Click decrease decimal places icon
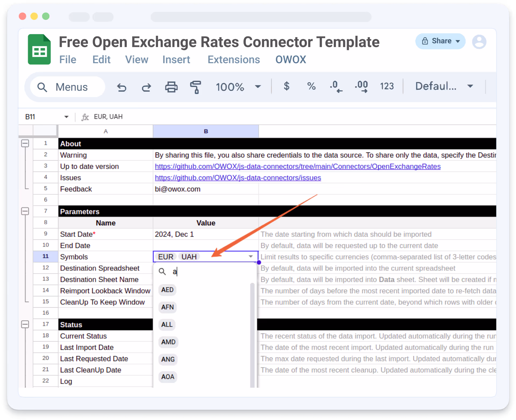 click(x=336, y=87)
